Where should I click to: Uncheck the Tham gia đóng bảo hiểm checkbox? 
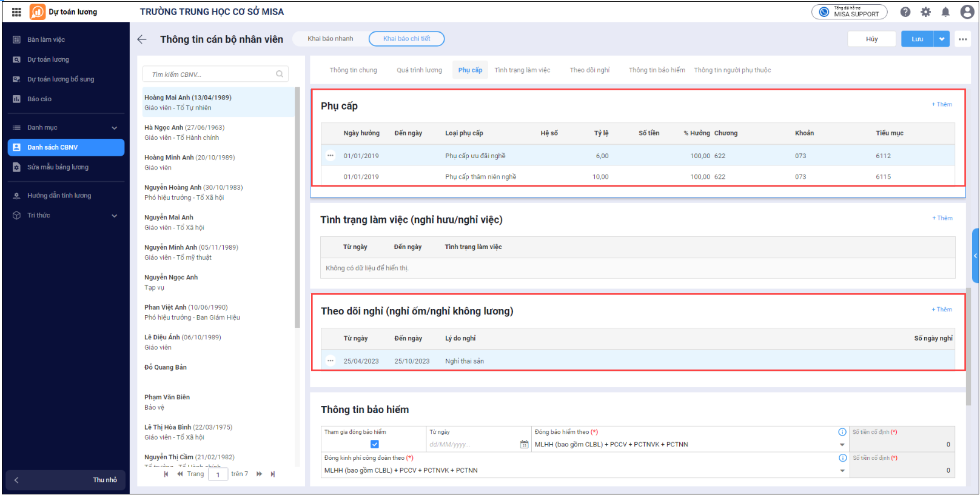click(375, 444)
